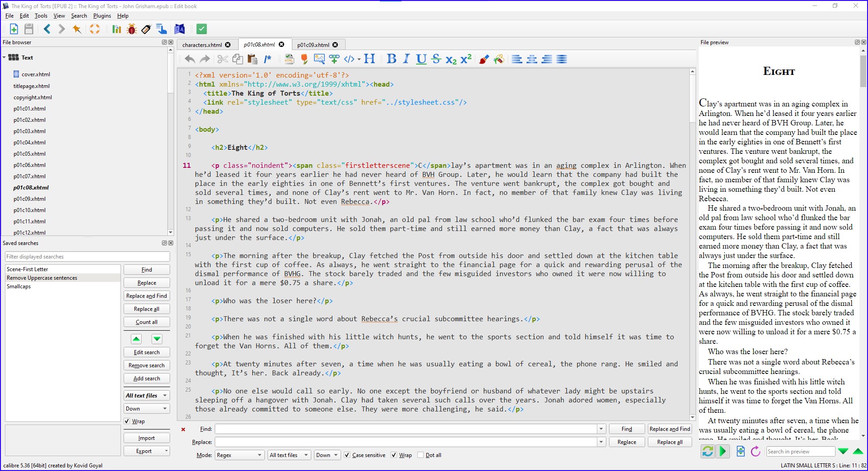Open the Tools menu
Image resolution: width=868 pixels, height=471 pixels.
[41, 16]
